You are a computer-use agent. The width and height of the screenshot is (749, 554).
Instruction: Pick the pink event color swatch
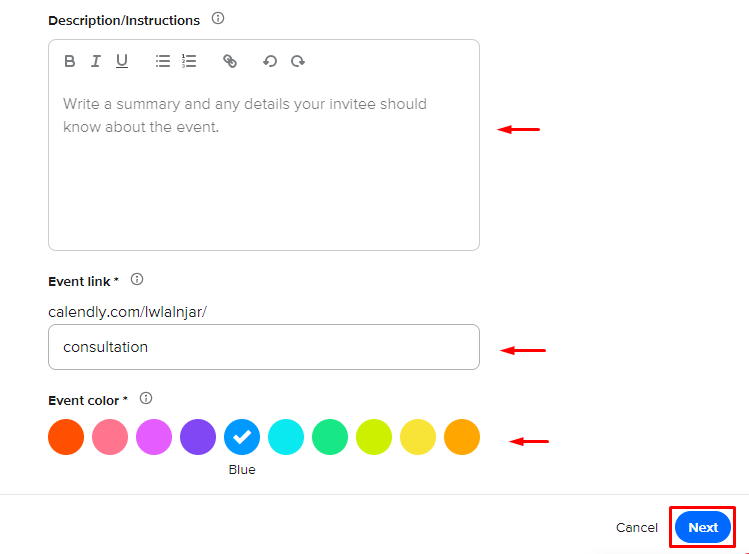pyautogui.click(x=110, y=437)
